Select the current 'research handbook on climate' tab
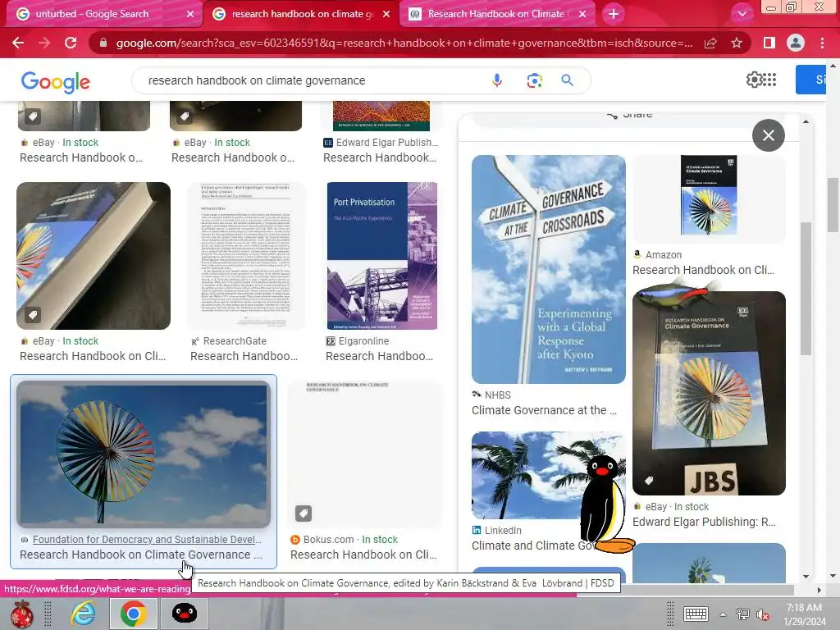Viewport: 840px width, 630px height. tap(302, 14)
